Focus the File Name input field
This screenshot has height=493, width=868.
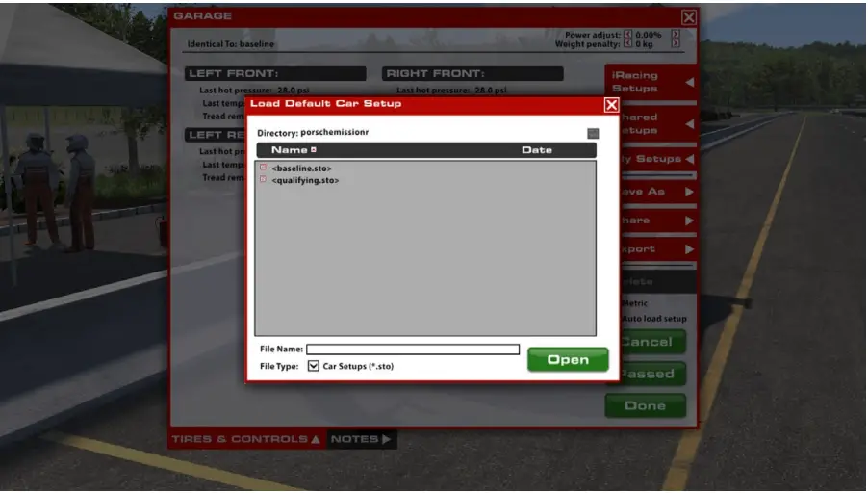pyautogui.click(x=413, y=349)
